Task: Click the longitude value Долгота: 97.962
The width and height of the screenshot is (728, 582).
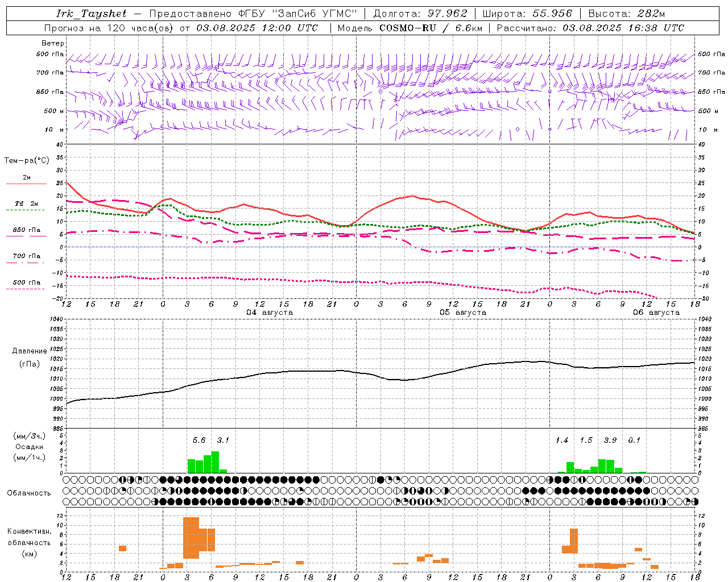Action: coord(420,14)
